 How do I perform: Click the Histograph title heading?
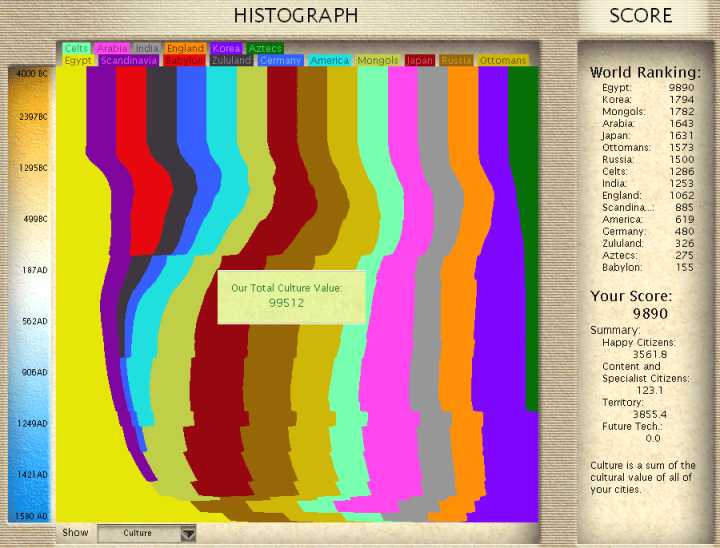[295, 15]
